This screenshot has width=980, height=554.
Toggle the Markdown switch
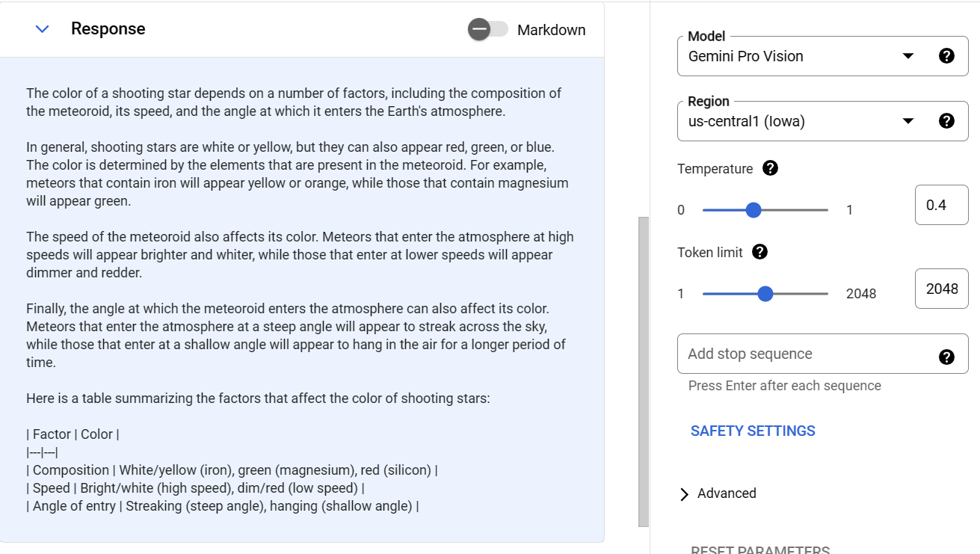coord(488,29)
